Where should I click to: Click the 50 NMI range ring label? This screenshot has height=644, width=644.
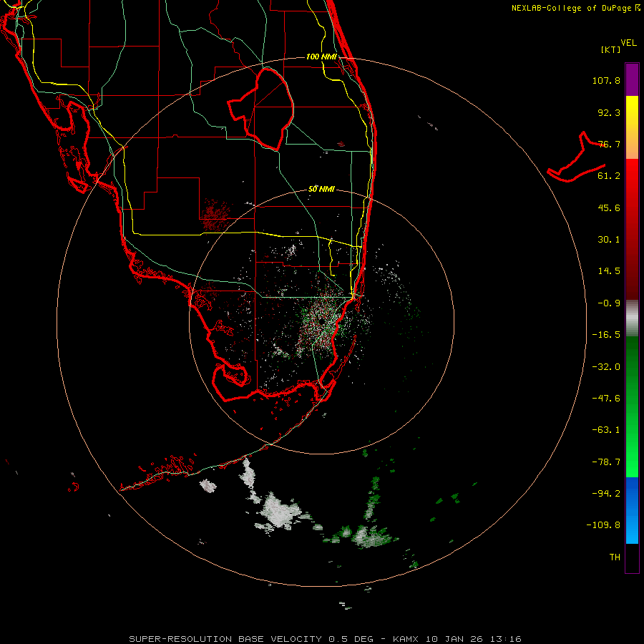[321, 190]
